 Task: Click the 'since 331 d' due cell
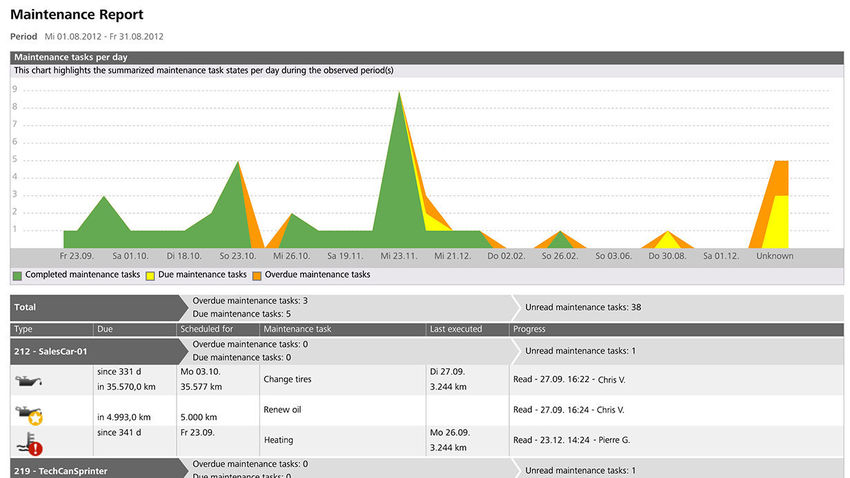pyautogui.click(x=119, y=372)
